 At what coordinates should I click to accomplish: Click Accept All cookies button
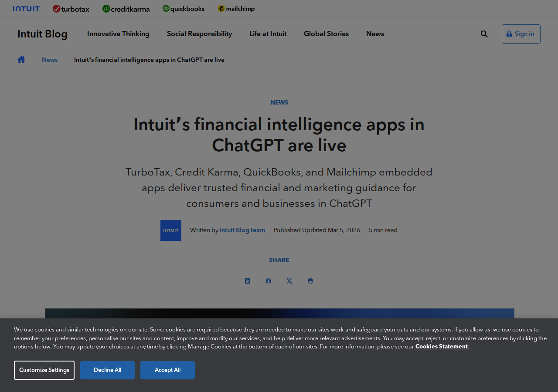[167, 370]
